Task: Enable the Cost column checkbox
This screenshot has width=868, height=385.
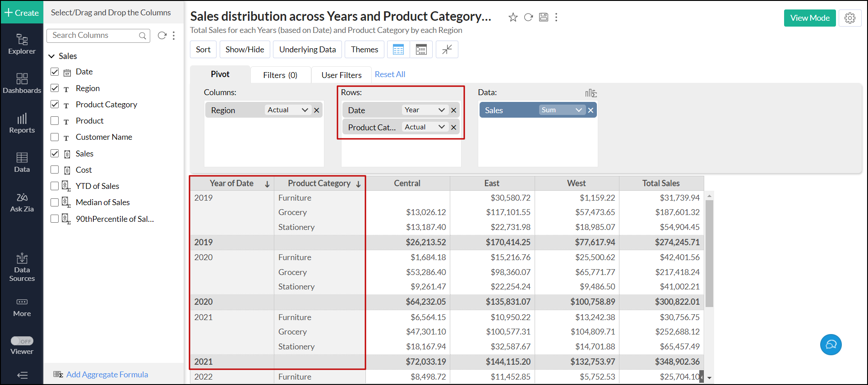Action: 55,170
